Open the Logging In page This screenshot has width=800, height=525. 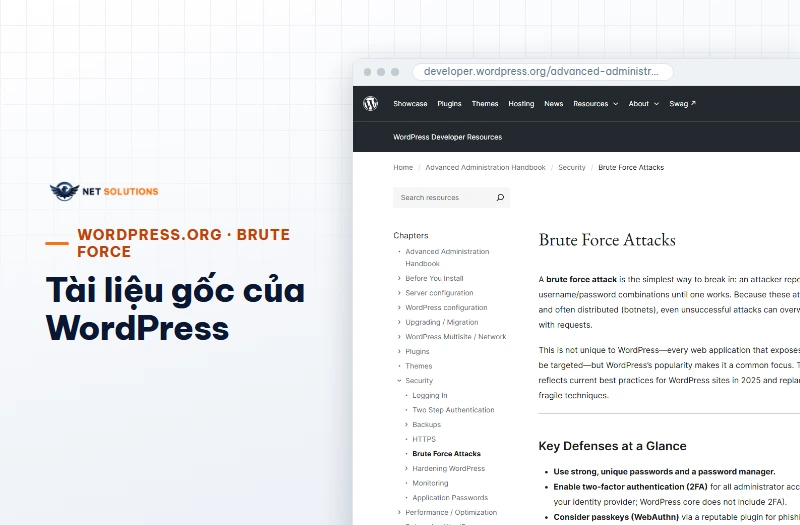pyautogui.click(x=430, y=395)
